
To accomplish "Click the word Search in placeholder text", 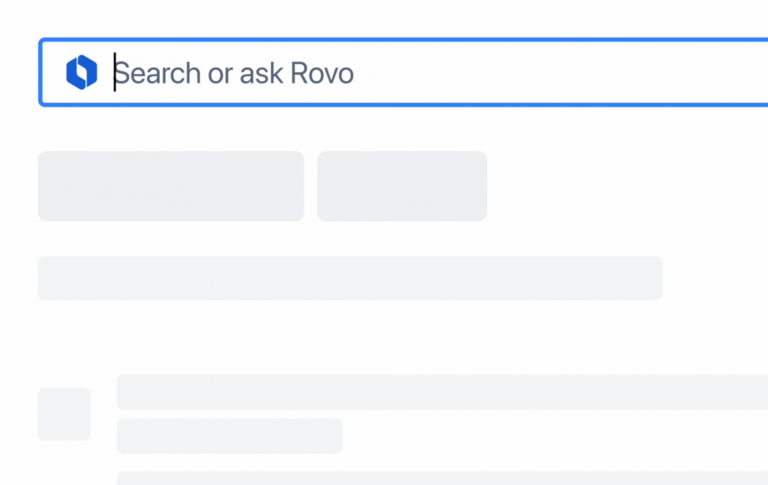I will (157, 73).
